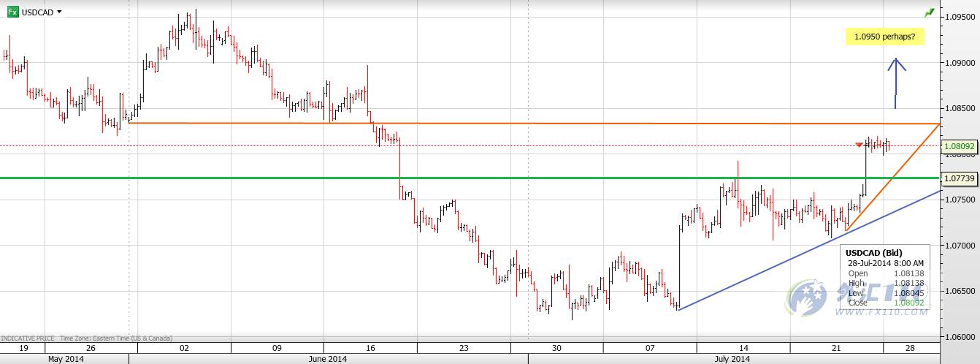Screen dimensions: 980x364
Task: Click the '09' date on time axis
Action: [276, 348]
